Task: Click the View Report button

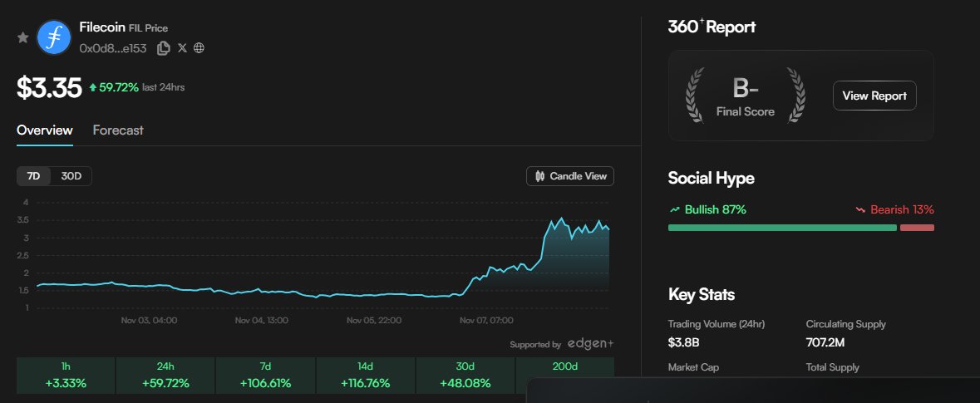Action: 874,96
